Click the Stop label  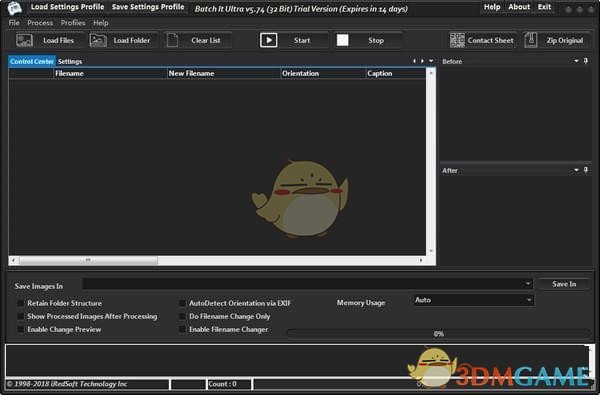pos(376,40)
